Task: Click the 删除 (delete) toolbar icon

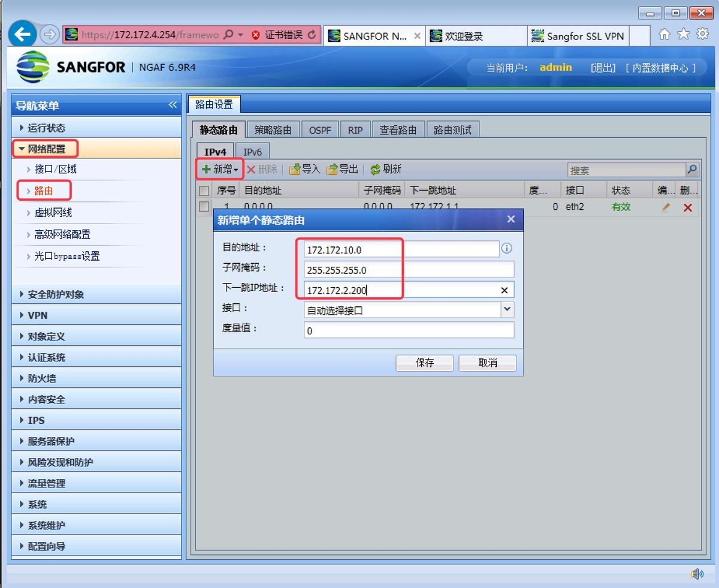Action: tap(263, 169)
